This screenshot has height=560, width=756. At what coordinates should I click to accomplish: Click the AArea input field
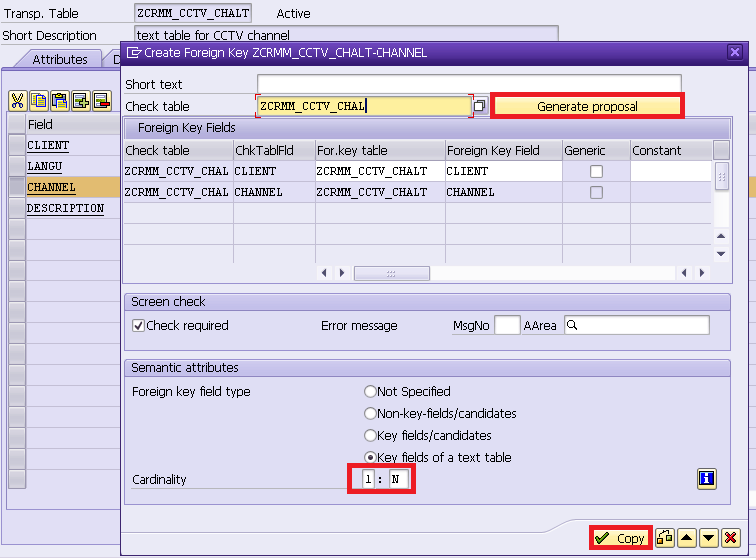(x=637, y=325)
